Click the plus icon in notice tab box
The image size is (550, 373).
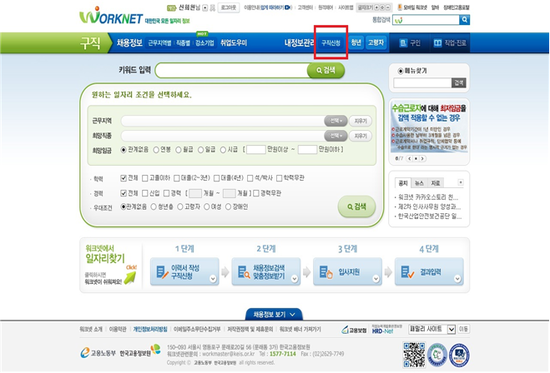click(461, 182)
